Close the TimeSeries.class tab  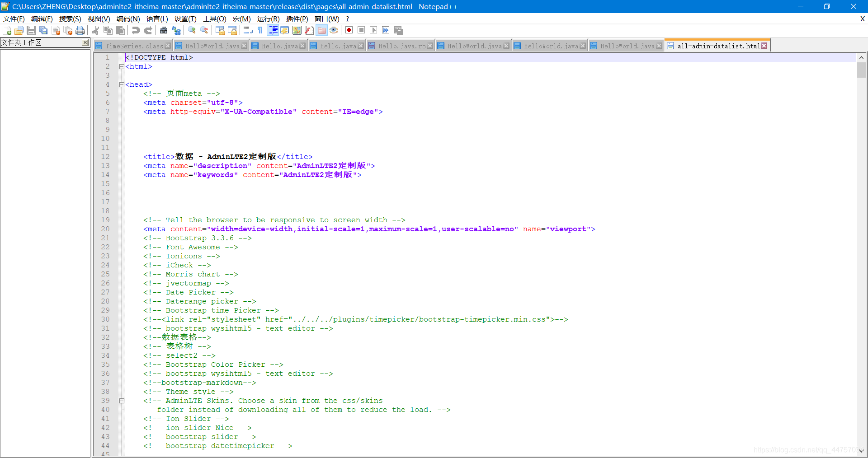(x=168, y=46)
